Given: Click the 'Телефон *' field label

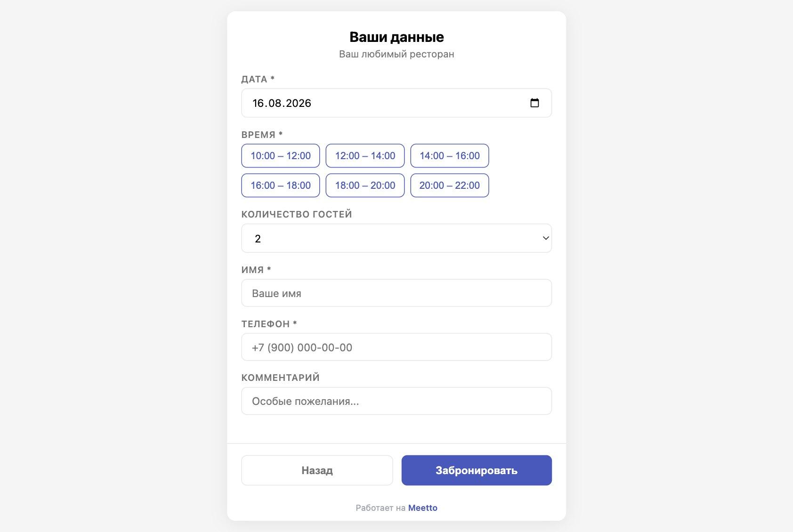Looking at the screenshot, I should (269, 324).
